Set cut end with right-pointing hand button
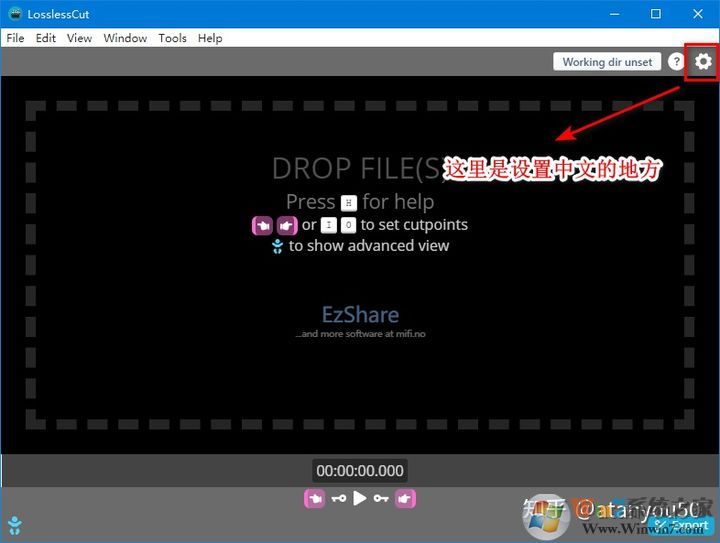 (x=405, y=498)
